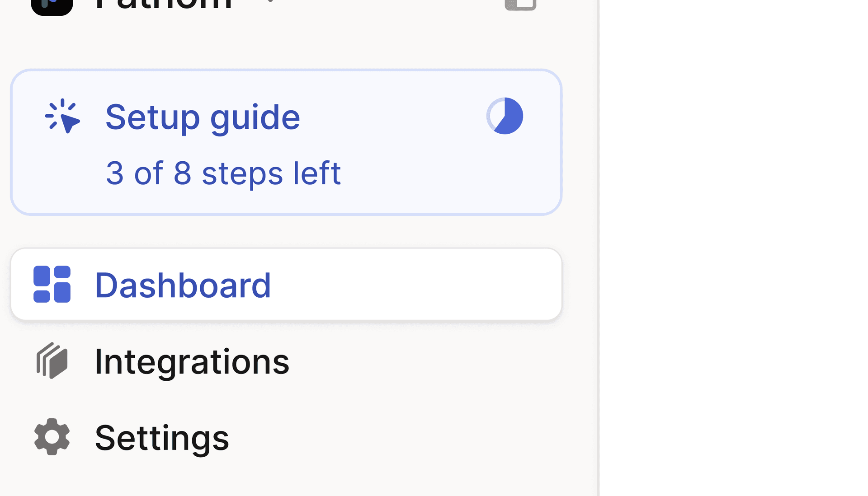Switch to the Dashboard section

[183, 284]
